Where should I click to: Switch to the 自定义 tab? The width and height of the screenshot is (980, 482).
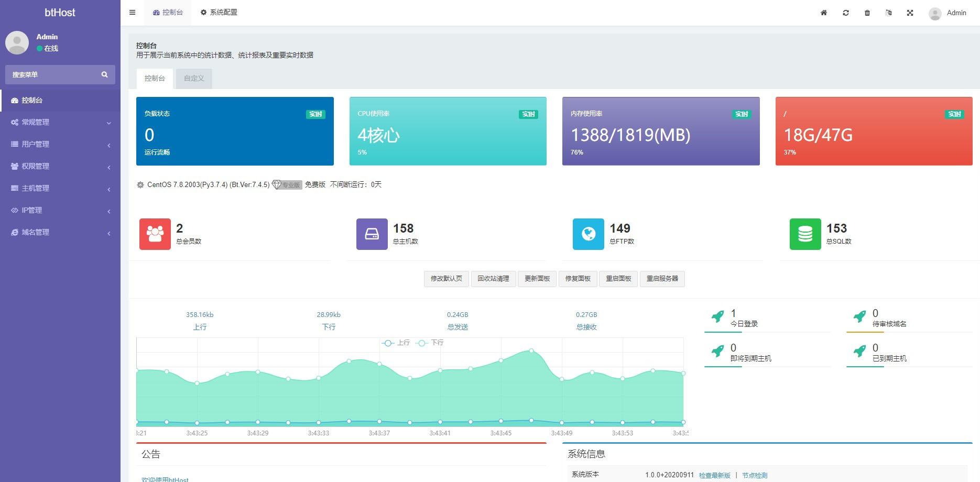click(x=194, y=78)
